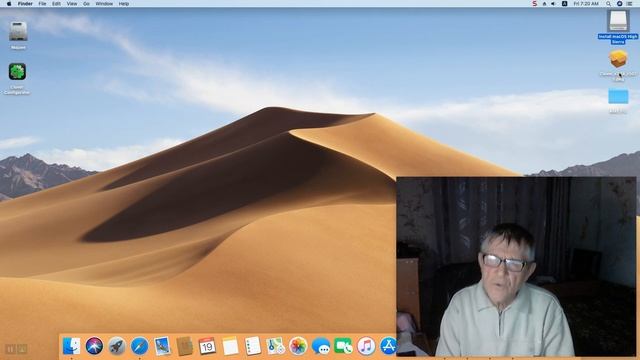Open Messages speech bubble icon in Dock
The width and height of the screenshot is (640, 360).
pos(321,346)
